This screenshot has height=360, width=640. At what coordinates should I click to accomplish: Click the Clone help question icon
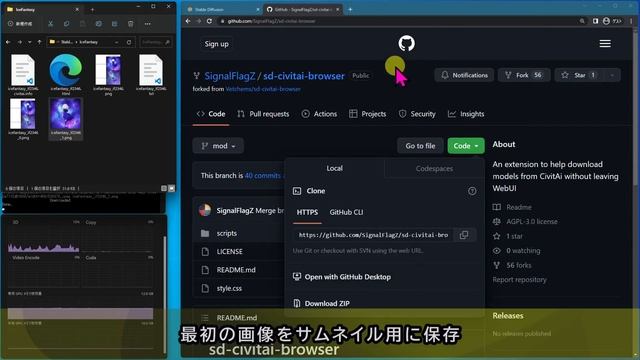pos(472,191)
